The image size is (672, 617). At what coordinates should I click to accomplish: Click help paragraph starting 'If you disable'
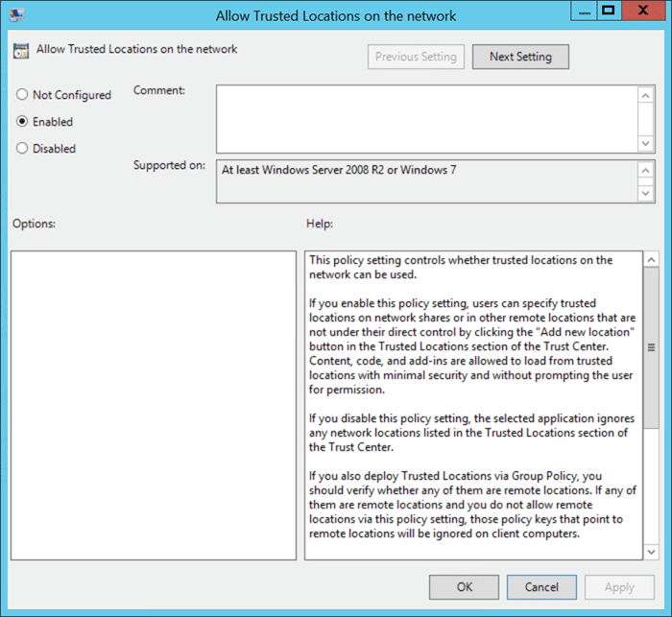click(472, 433)
